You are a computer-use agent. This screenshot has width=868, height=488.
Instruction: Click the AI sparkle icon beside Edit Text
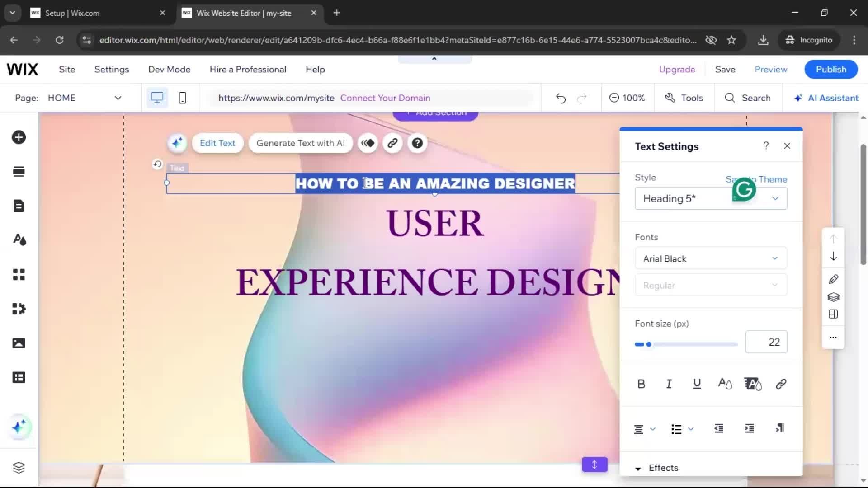click(x=177, y=143)
